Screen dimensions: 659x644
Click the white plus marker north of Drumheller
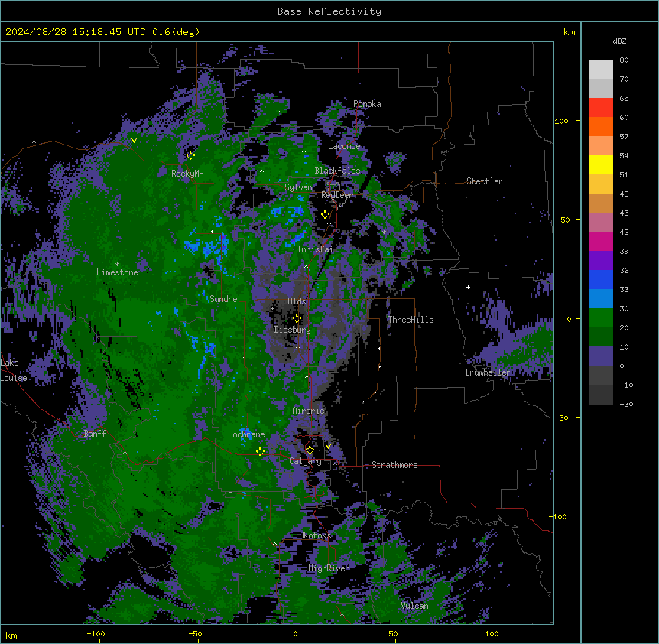468,287
